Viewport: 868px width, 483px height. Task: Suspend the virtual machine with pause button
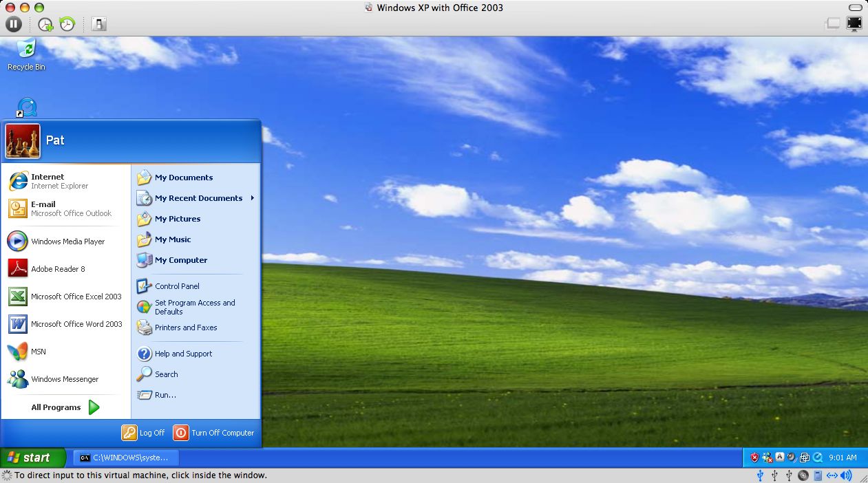[13, 24]
